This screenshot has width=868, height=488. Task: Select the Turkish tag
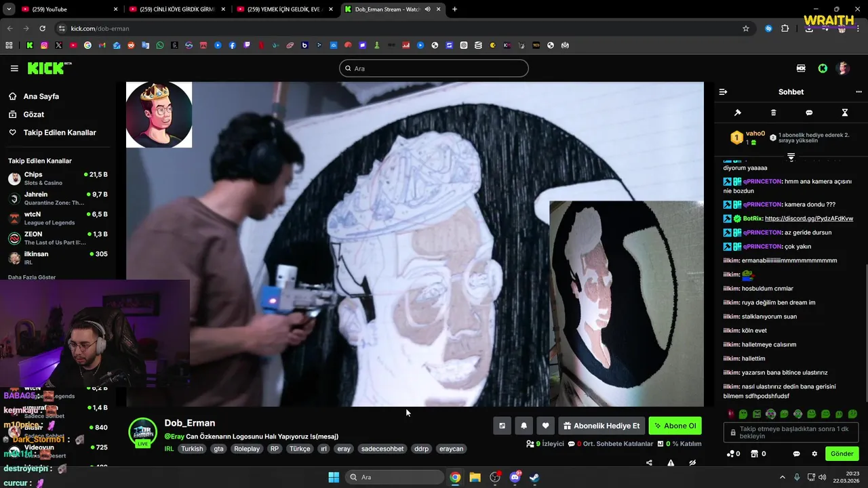[x=192, y=449]
